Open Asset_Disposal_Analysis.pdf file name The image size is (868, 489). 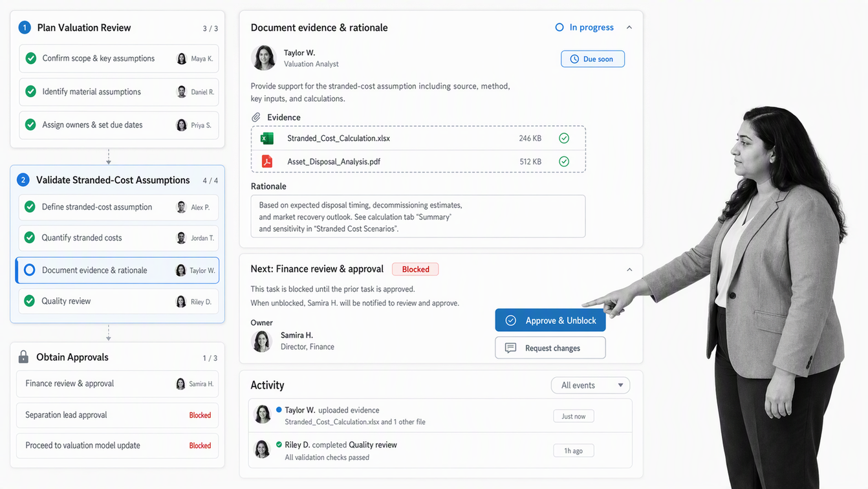coord(334,162)
